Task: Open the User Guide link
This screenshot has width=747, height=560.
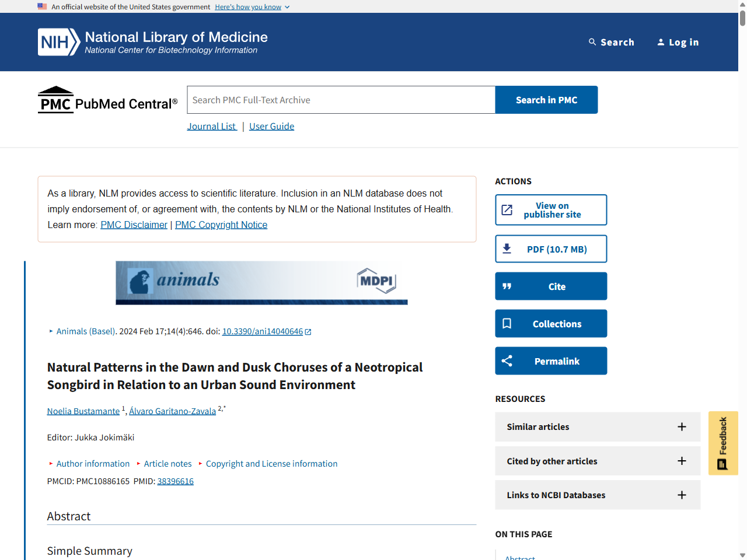Action: [271, 127]
